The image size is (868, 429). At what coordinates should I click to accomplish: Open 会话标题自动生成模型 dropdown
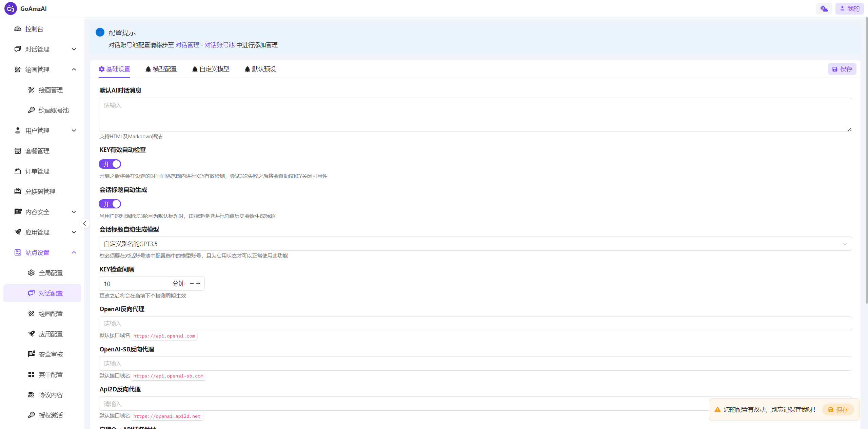[475, 244]
